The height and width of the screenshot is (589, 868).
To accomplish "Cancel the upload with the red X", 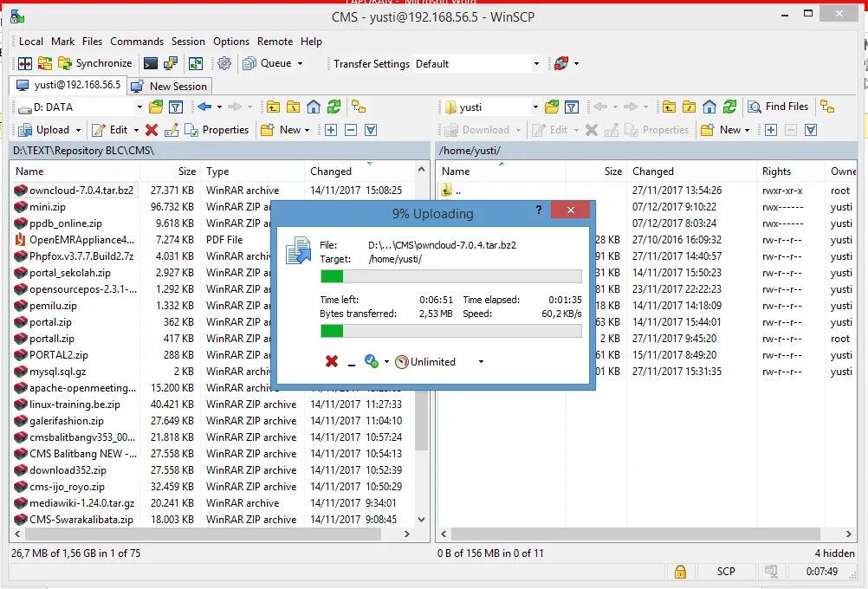I will click(x=332, y=362).
